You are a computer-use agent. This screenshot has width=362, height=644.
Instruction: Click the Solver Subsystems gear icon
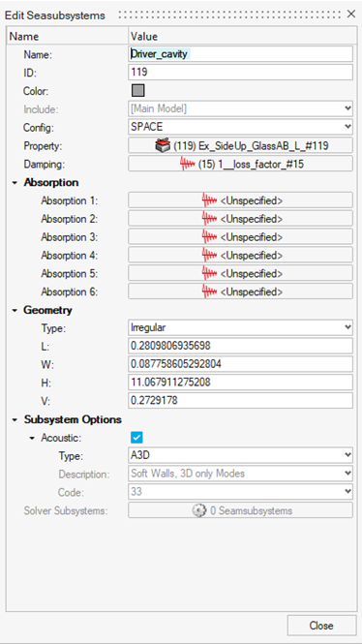199,510
